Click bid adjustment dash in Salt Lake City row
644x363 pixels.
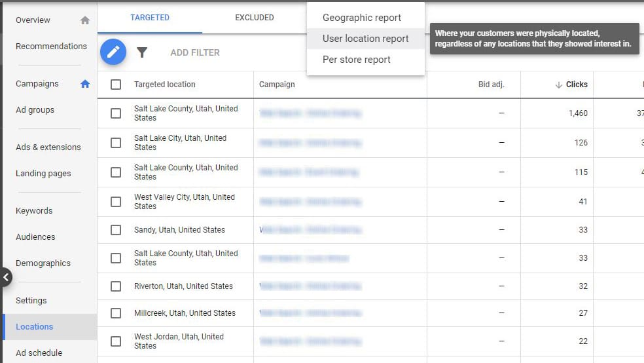(x=501, y=143)
